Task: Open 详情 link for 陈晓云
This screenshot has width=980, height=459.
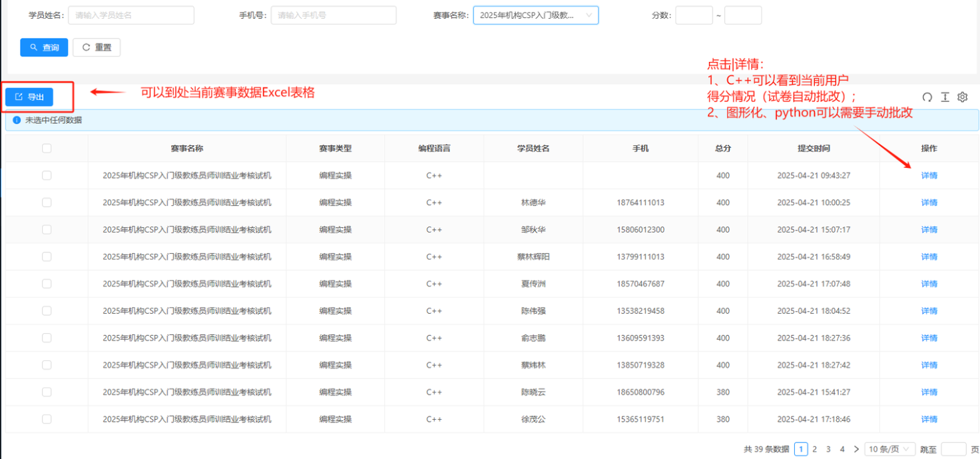Action: (929, 392)
